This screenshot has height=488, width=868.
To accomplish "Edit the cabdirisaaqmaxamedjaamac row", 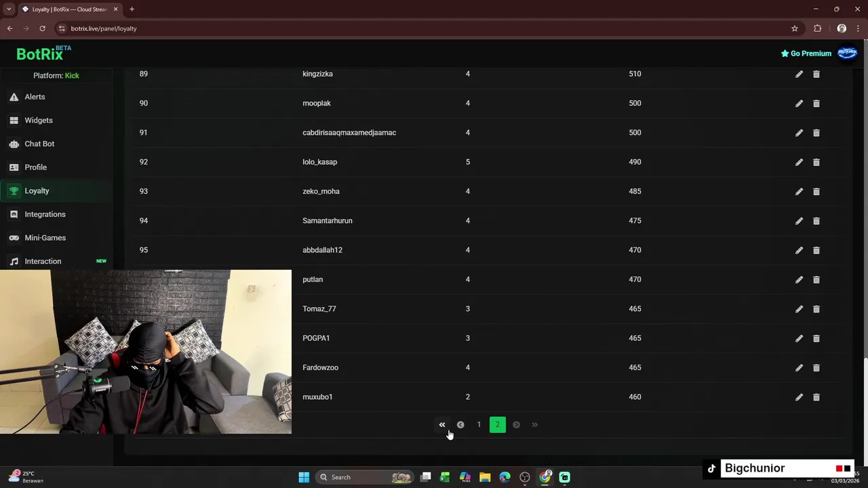I will 799,133.
